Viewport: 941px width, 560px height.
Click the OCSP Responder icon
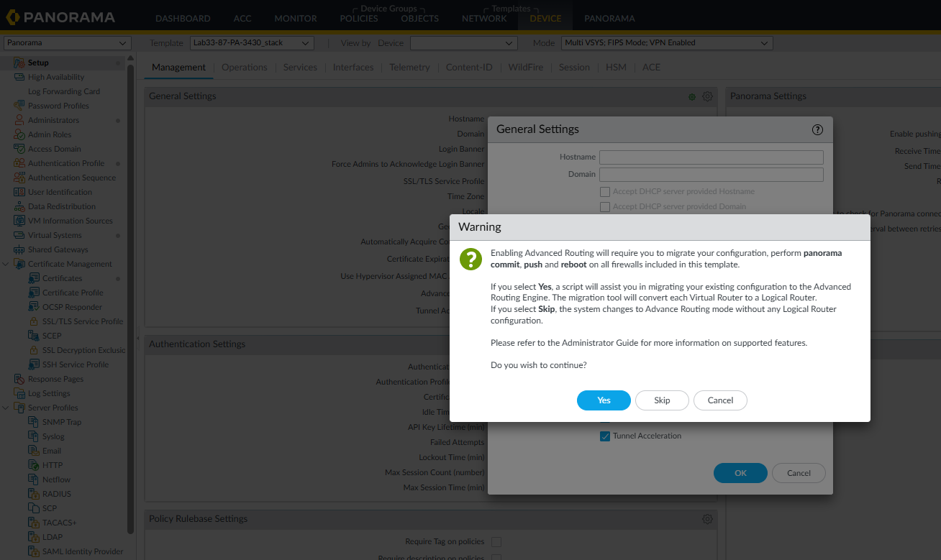coord(34,307)
